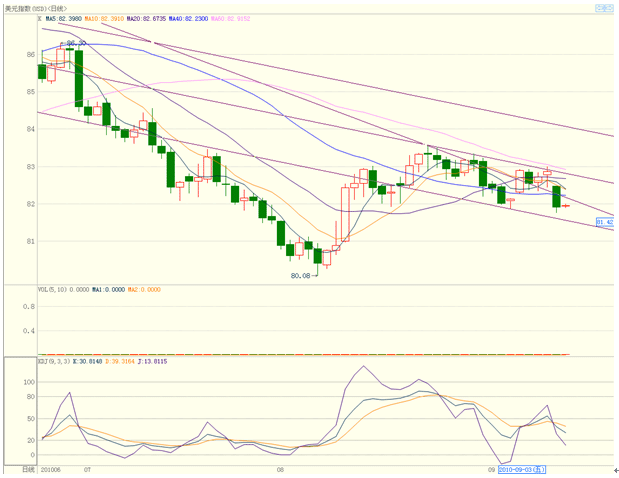Click the right zoom icon at top right
This screenshot has height=478, width=619.
[x=609, y=8]
